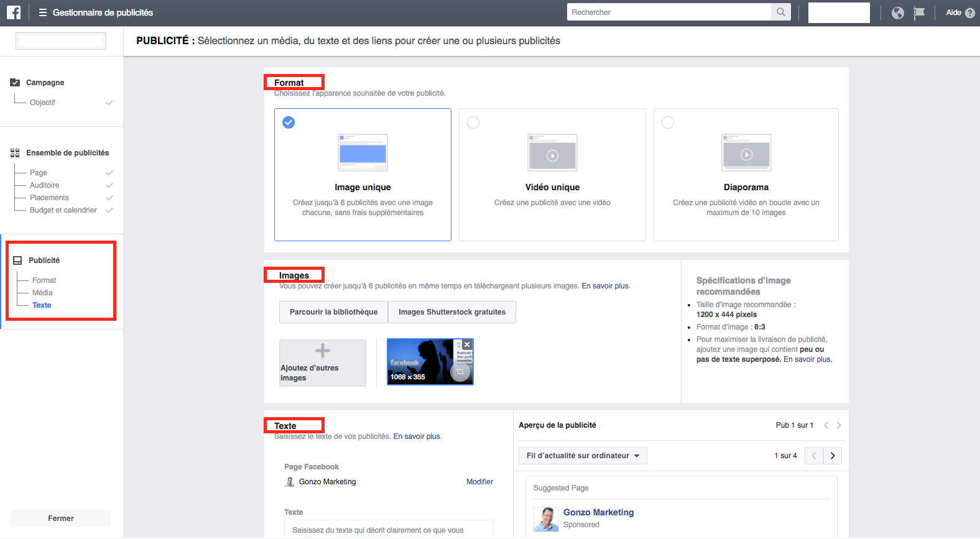Choose the Diaporama radio button
Viewport: 980px width, 539px height.
pyautogui.click(x=668, y=122)
